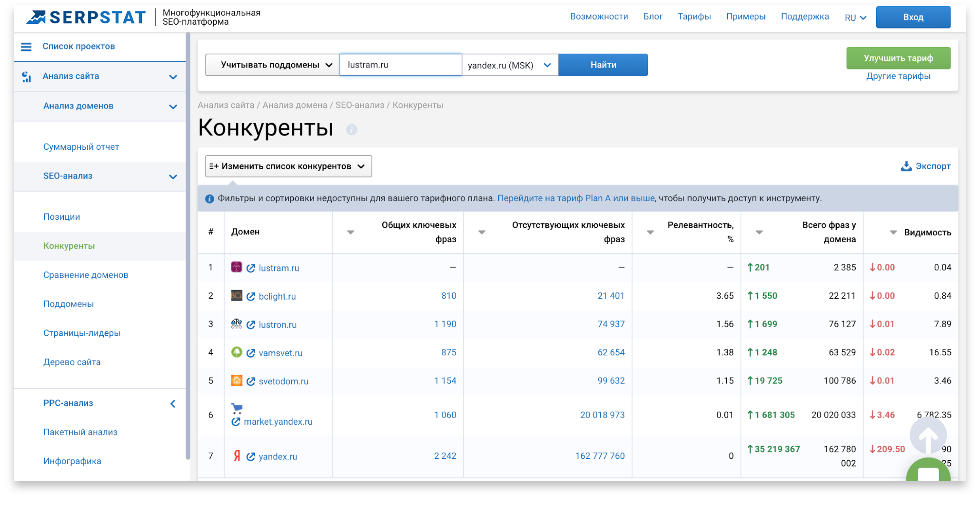Collapse the SEO-анализ section chevron
The image size is (980, 505).
pyautogui.click(x=173, y=177)
